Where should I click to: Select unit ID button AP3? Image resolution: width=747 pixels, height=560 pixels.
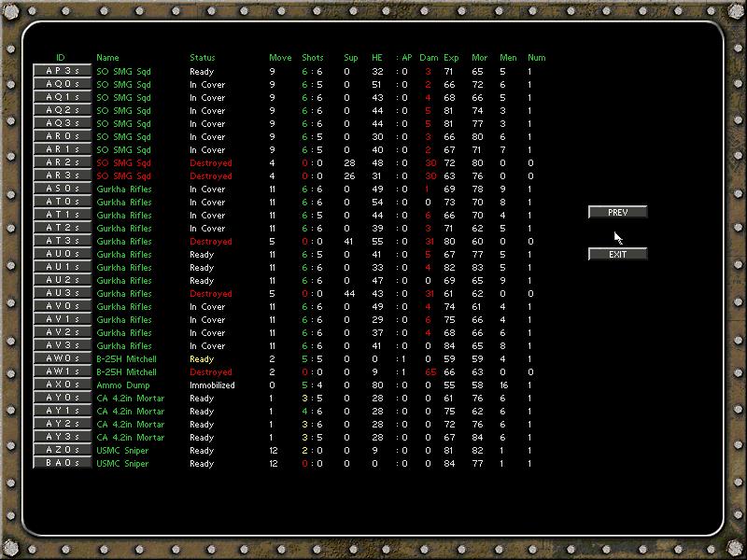tap(62, 71)
